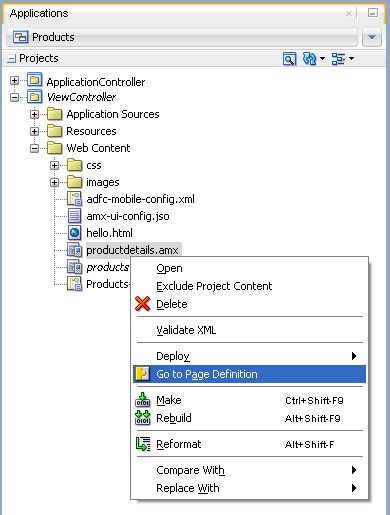Screen dimensions: 390x515
Task: Expand the Application Sources folder
Action: pos(34,114)
